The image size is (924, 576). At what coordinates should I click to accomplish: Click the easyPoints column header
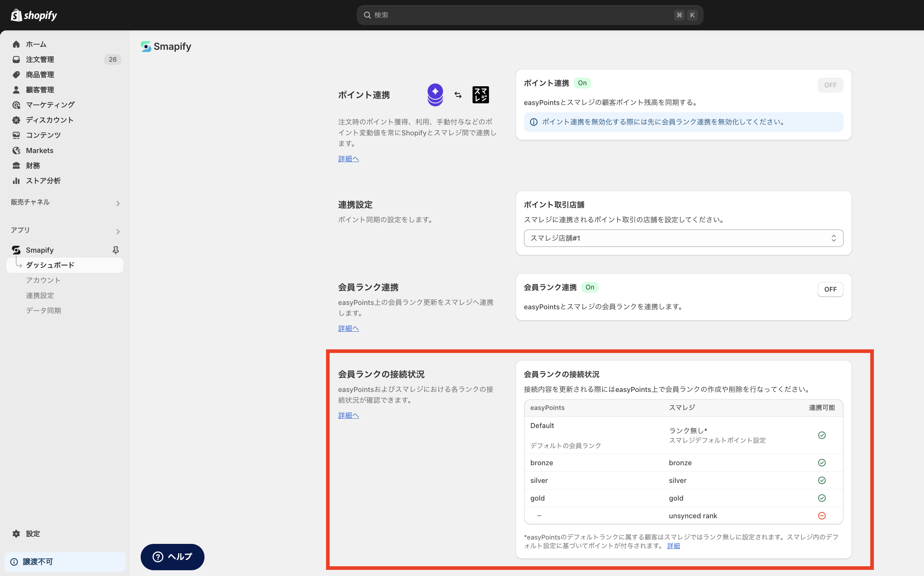coord(547,407)
